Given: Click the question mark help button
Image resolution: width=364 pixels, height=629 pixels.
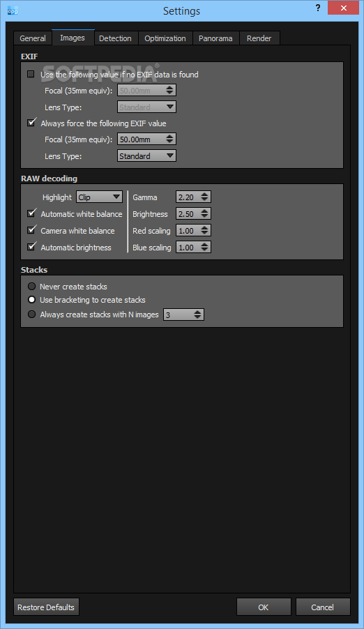Looking at the screenshot, I should tap(318, 8).
